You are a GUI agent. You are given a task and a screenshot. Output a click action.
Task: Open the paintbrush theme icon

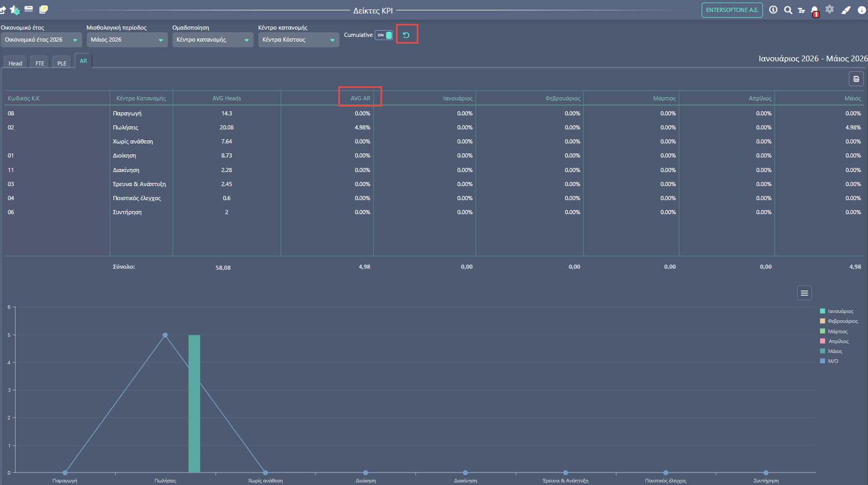[x=846, y=10]
